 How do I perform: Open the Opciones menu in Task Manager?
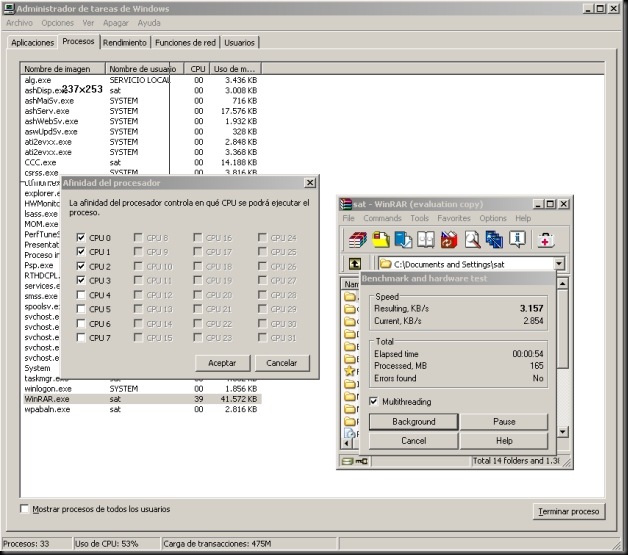coord(58,23)
